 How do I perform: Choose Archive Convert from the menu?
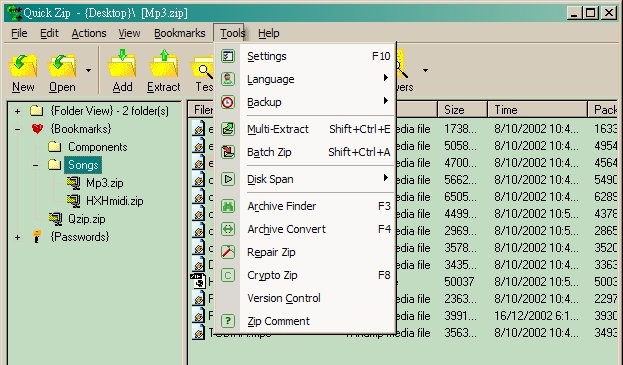305,229
